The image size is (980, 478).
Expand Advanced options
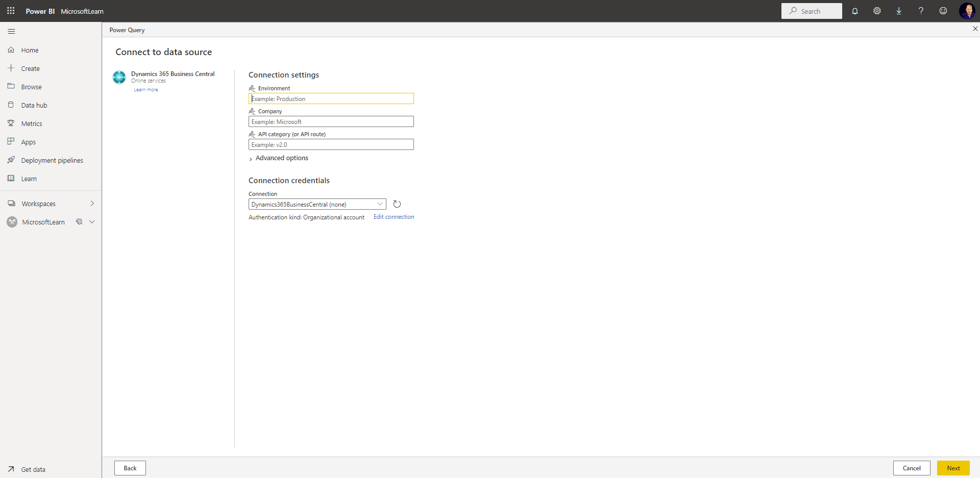tap(279, 158)
